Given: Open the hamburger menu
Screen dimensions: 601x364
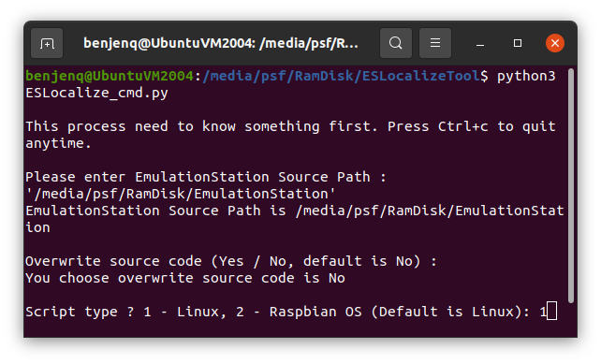Looking at the screenshot, I should tap(435, 43).
